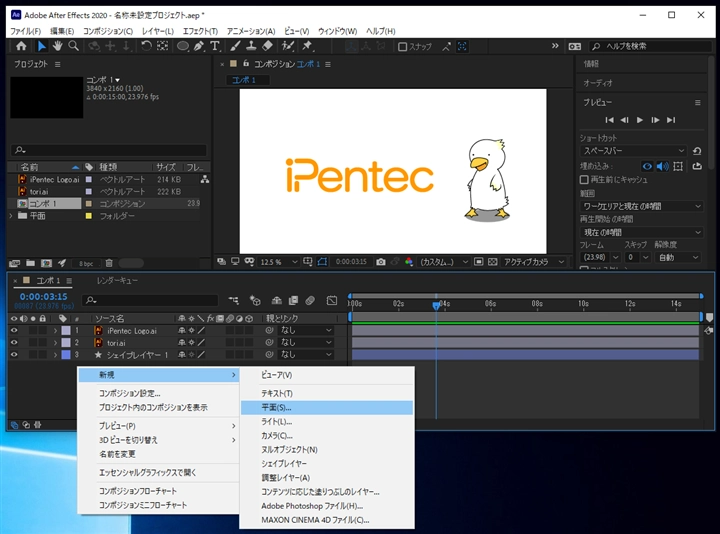Screen dimensions: 720x534
Task: Select the Type (T) tool
Action: pos(214,46)
